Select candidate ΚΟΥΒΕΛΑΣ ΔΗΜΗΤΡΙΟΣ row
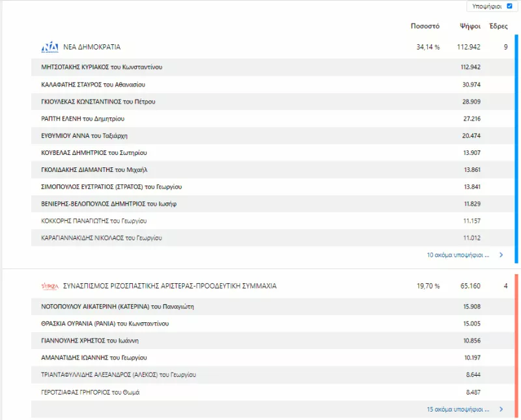This screenshot has height=420, width=521. pos(272,152)
